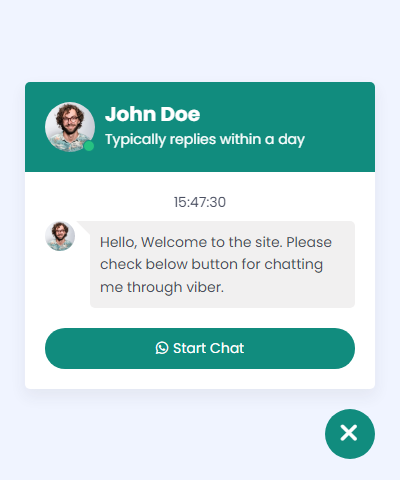Click the small avatar beside the message
Screen dimensions: 400x480
60,236
